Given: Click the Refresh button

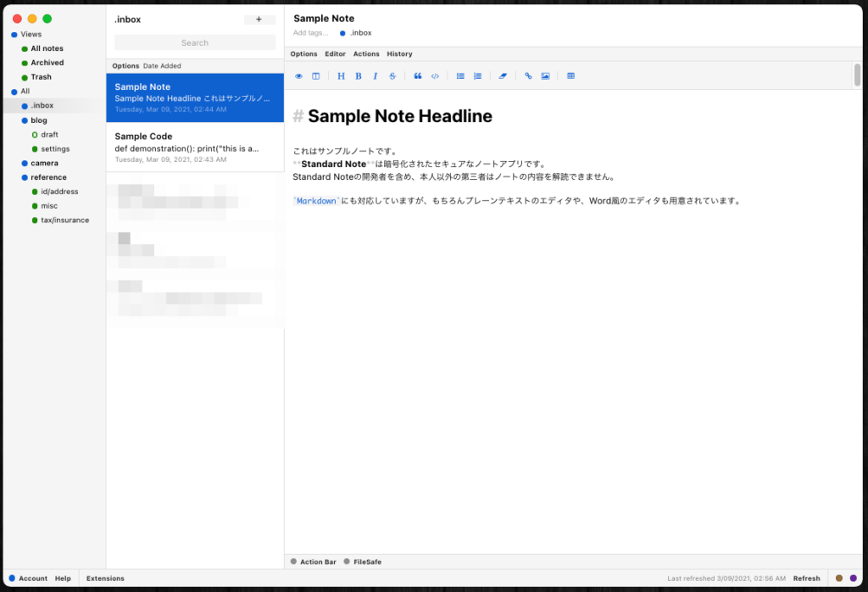Looking at the screenshot, I should click(807, 578).
